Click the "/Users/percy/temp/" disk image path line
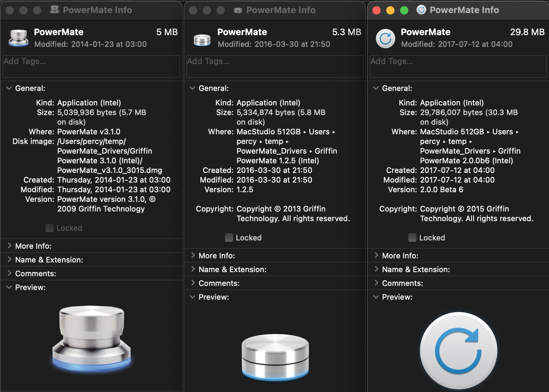 92,141
